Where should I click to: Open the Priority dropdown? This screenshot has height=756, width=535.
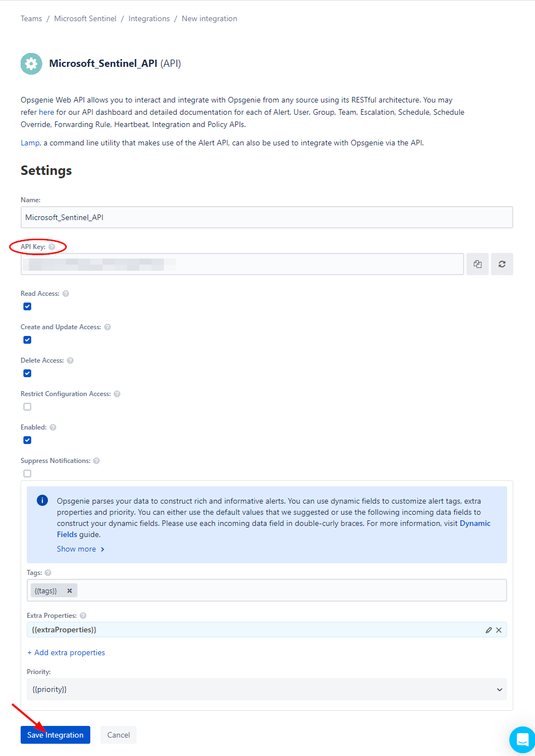coord(267,689)
